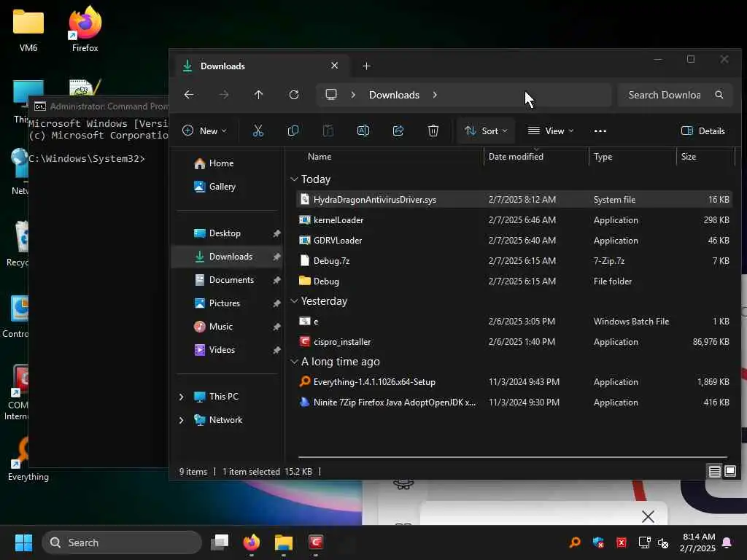747x560 pixels.
Task: Click the Cut scissors icon in toolbar
Action: coord(258,131)
